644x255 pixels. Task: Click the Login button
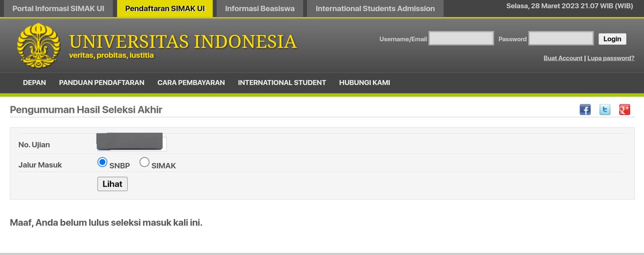click(612, 39)
